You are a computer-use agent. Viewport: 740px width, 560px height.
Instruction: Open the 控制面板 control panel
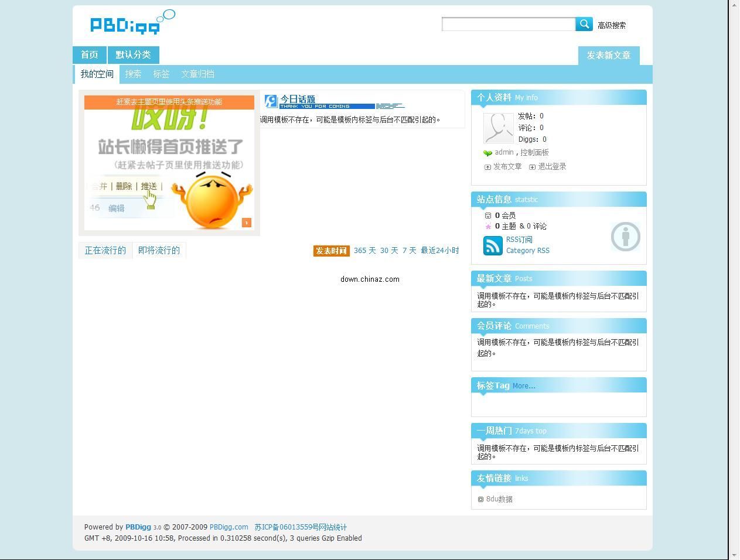coord(534,152)
